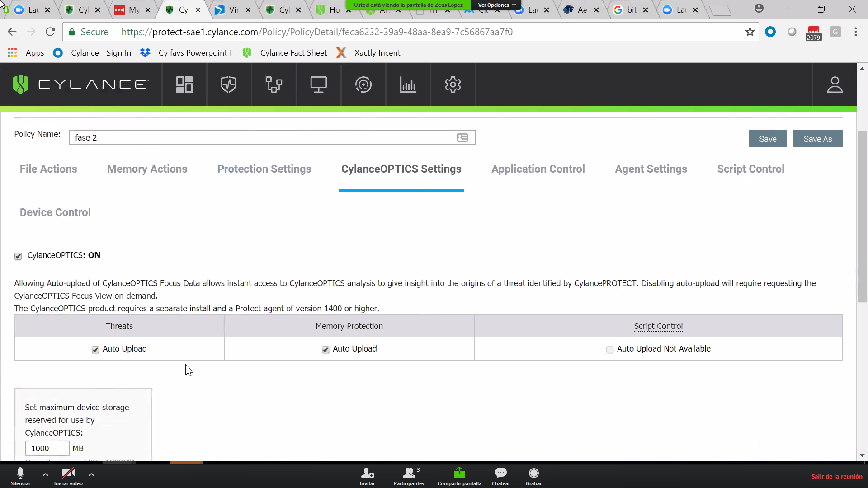Viewport: 868px width, 488px height.
Task: Expand audio options arrow next to Silenciar
Action: click(x=46, y=474)
